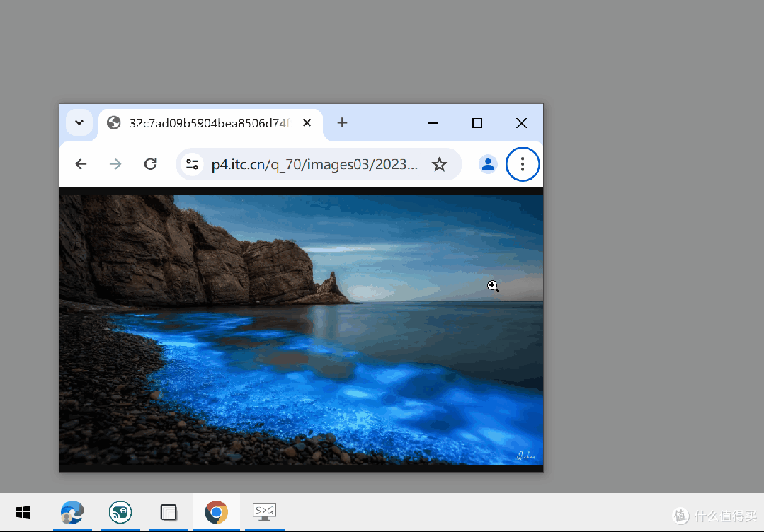764x532 pixels.
Task: Reload the current page
Action: (151, 164)
